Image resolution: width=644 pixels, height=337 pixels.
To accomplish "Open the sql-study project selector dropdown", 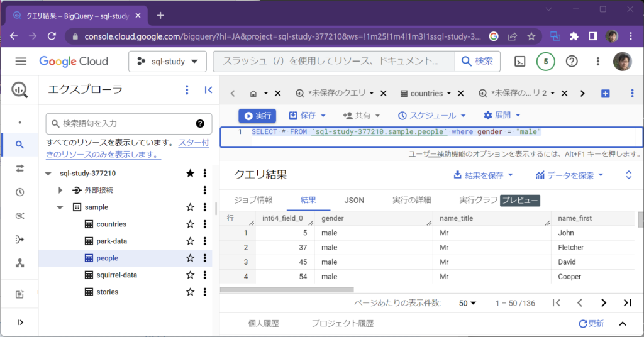I will coord(167,62).
